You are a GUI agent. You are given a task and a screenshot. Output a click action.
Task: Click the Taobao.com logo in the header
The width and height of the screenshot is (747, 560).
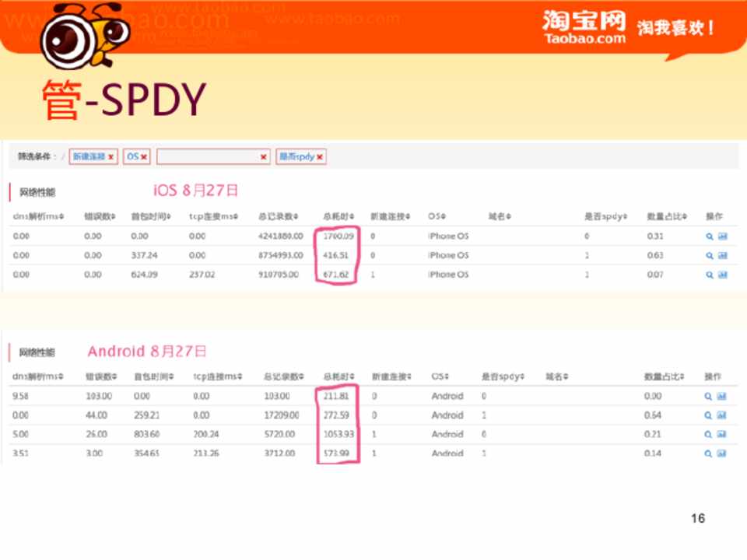click(584, 28)
